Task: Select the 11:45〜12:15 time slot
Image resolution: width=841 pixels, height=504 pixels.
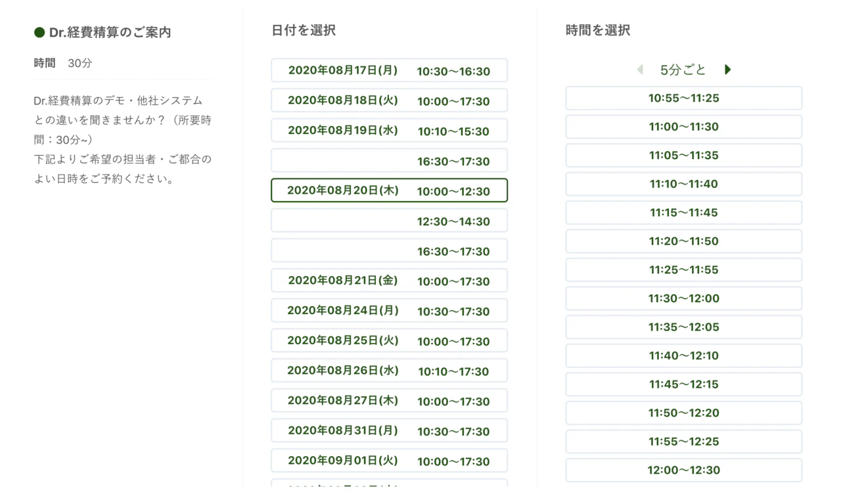Action: 683,384
